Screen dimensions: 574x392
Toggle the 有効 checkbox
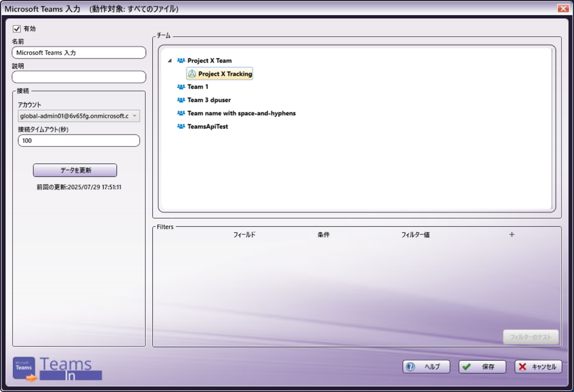(17, 29)
